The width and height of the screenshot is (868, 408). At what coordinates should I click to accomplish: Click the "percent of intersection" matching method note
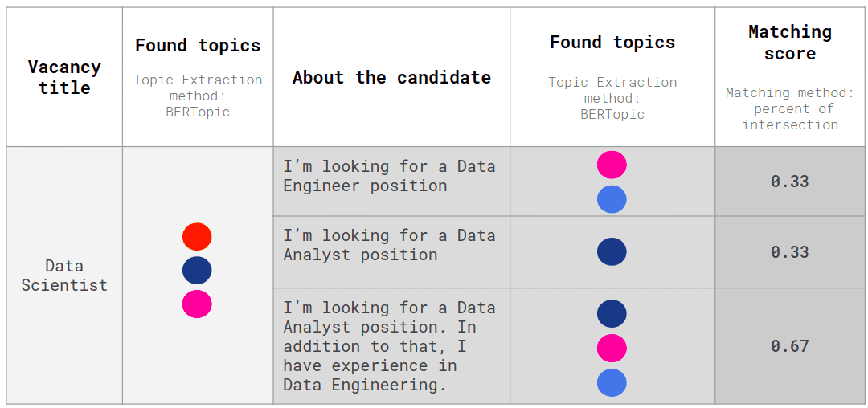click(x=789, y=116)
